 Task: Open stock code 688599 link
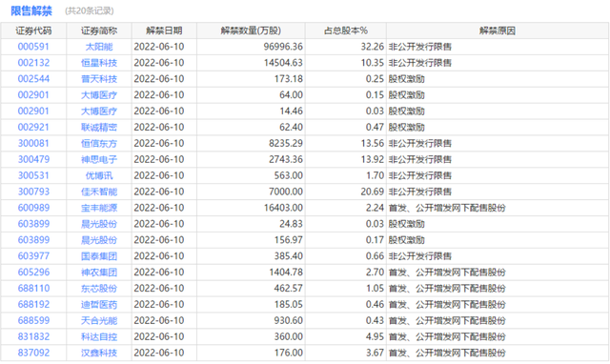(33, 321)
